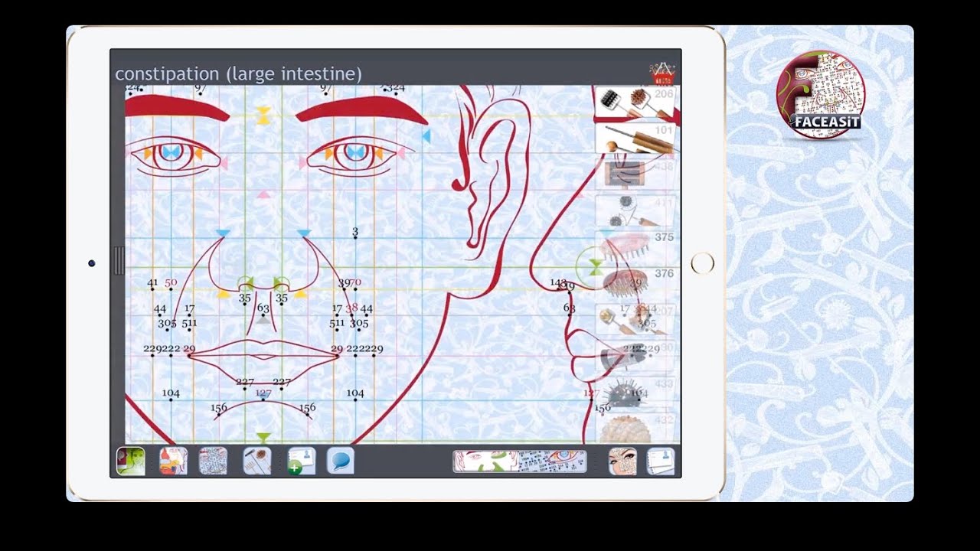Tap red point 50
This screenshot has height=551, width=980.
(171, 282)
